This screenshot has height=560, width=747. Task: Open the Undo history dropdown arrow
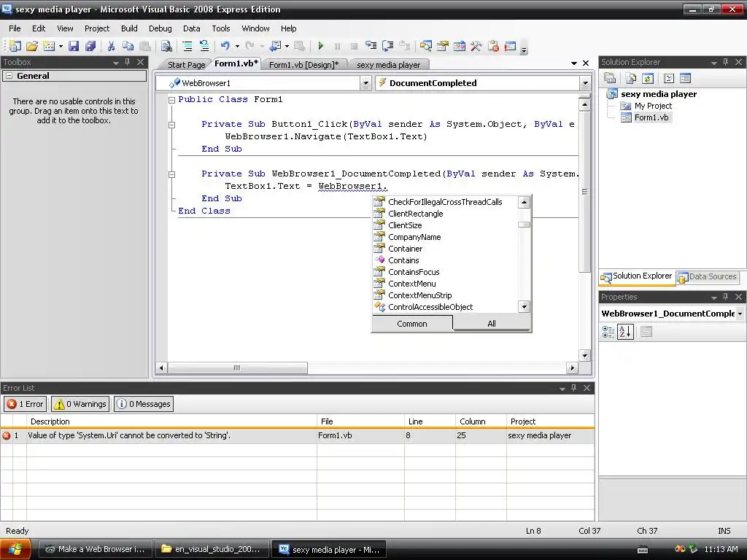(x=237, y=46)
